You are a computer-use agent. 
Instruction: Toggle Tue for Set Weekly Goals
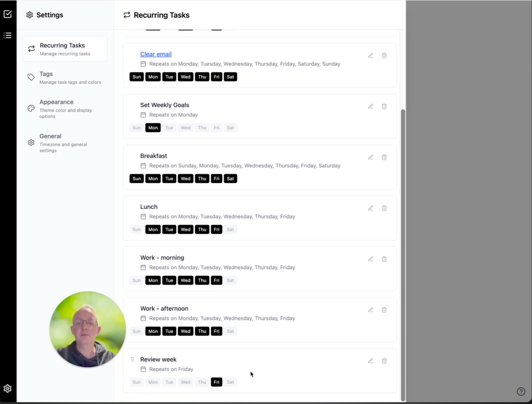tap(169, 128)
